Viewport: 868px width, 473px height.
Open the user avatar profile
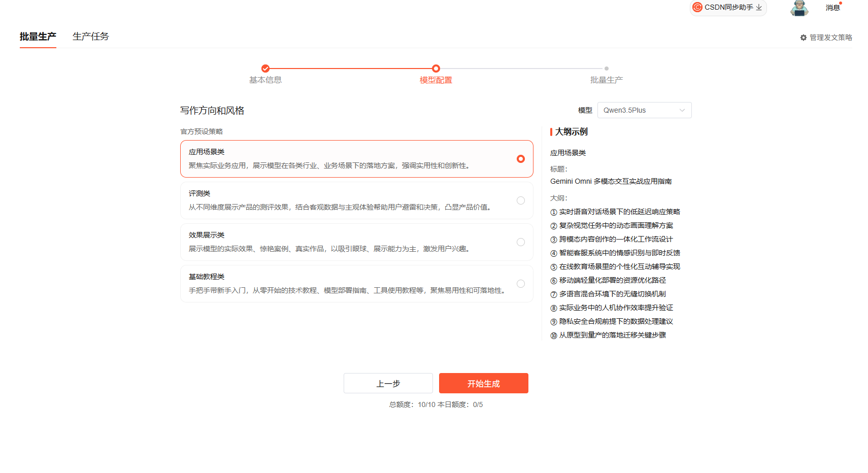[x=799, y=8]
